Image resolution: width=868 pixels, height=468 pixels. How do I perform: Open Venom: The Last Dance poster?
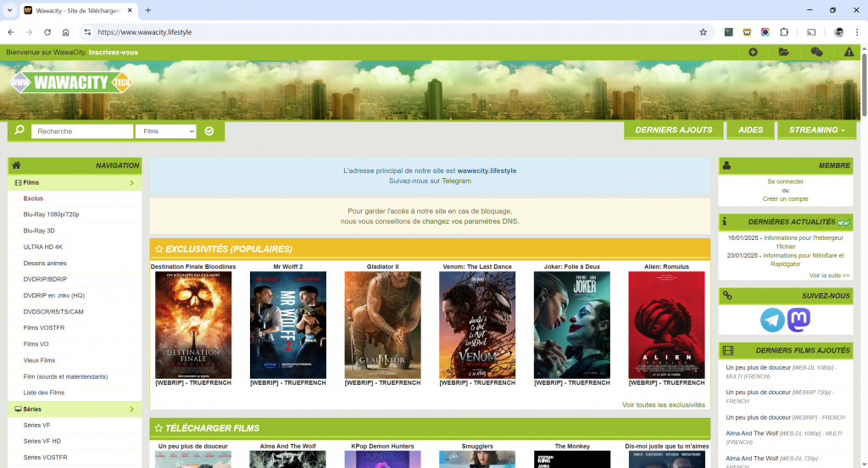click(x=477, y=325)
